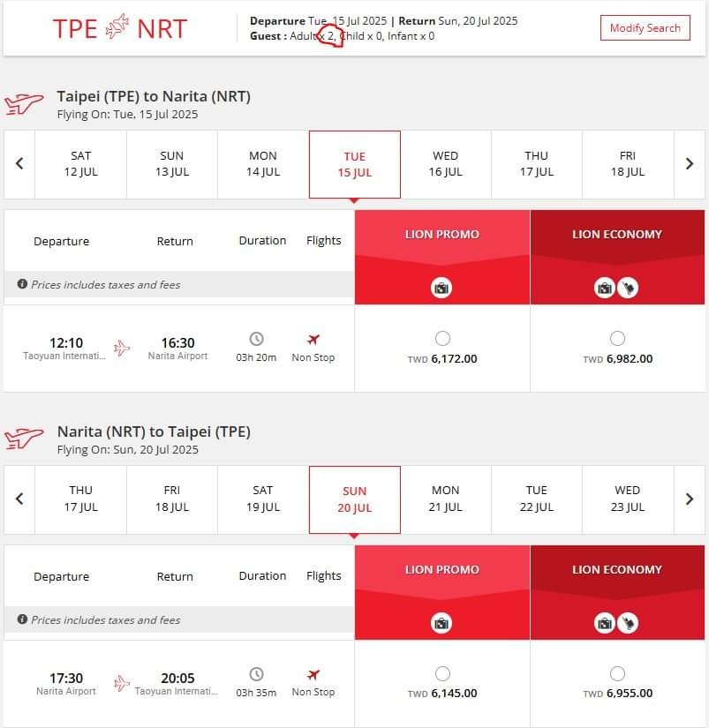Choose return Lion Promo fare TWD 6,145.00
The width and height of the screenshot is (709, 728).
(442, 673)
